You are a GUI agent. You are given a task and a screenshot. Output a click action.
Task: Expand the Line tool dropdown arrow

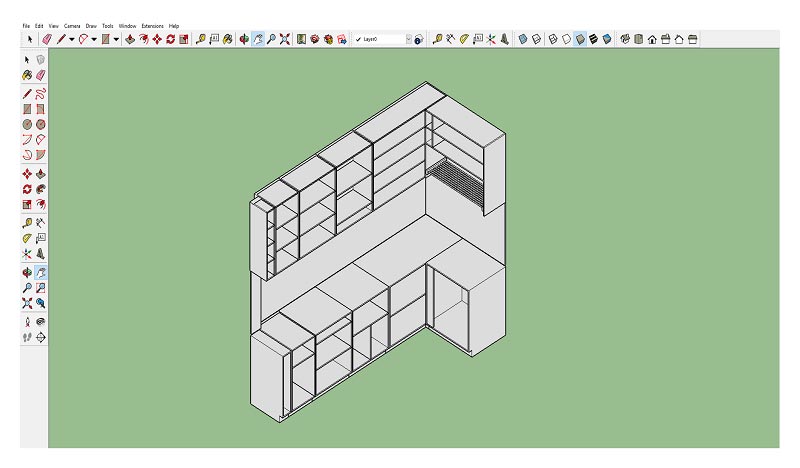71,39
